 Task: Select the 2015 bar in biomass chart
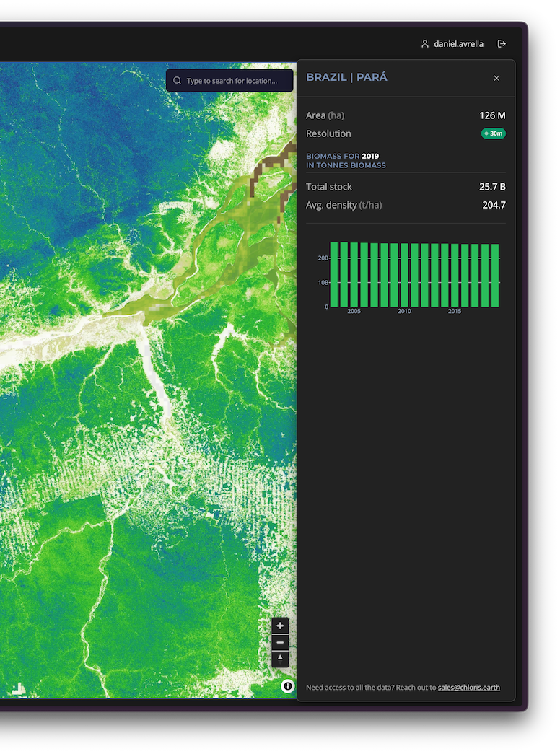(455, 275)
